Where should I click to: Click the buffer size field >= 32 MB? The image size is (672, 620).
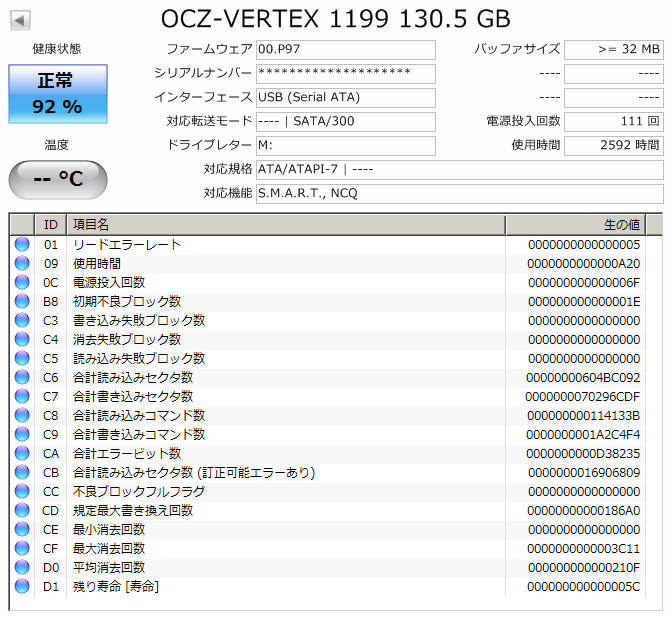pos(614,50)
